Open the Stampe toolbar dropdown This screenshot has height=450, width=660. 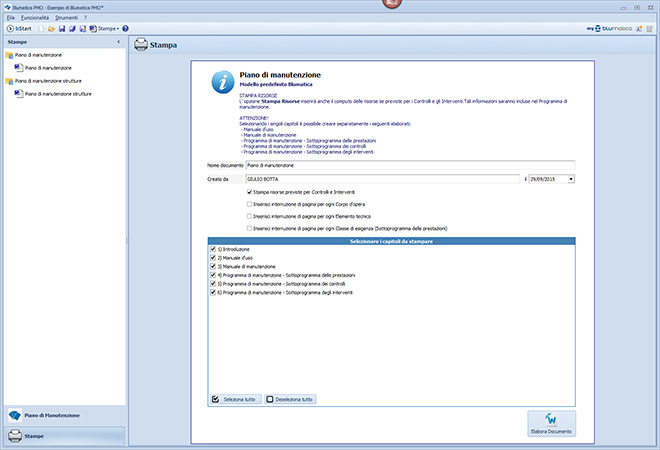[104, 29]
